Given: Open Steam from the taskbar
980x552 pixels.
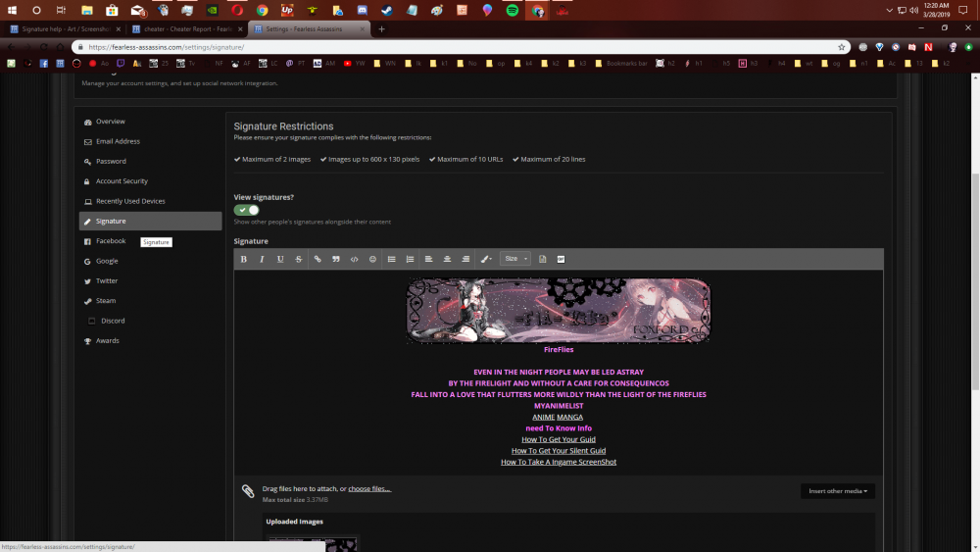Looking at the screenshot, I should (387, 10).
